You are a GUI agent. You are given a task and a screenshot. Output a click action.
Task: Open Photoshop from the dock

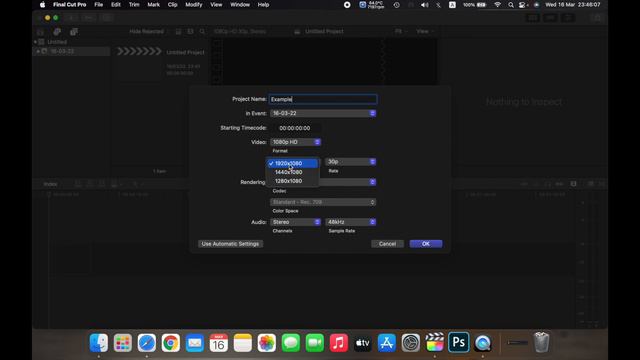tap(458, 342)
